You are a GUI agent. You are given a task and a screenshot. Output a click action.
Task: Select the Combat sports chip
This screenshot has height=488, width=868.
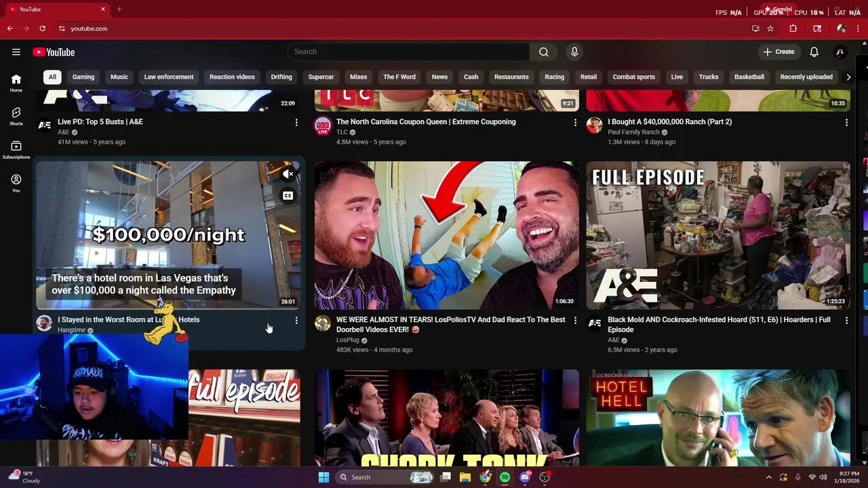click(x=634, y=77)
